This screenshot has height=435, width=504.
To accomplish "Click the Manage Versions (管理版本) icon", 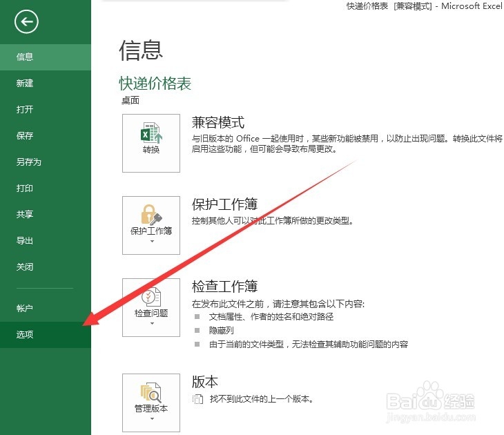I will [151, 392].
